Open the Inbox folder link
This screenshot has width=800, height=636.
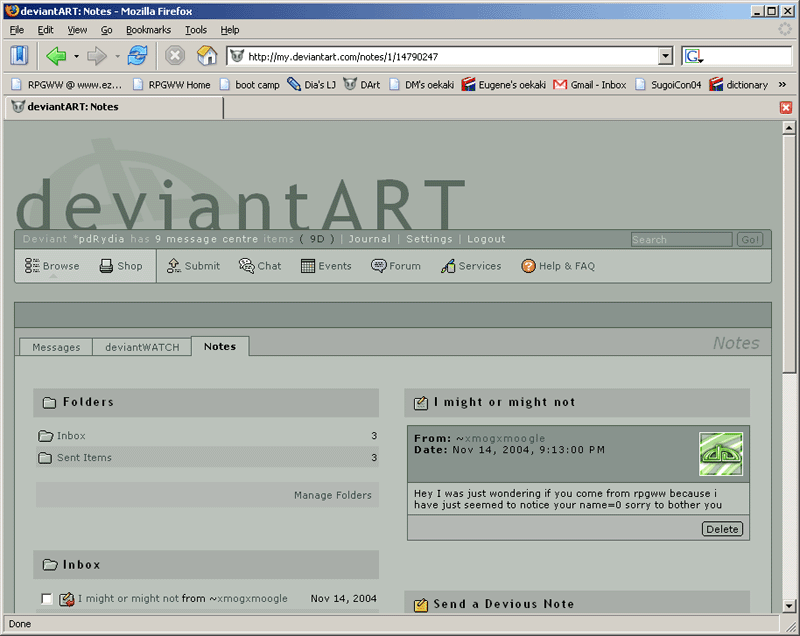point(71,436)
